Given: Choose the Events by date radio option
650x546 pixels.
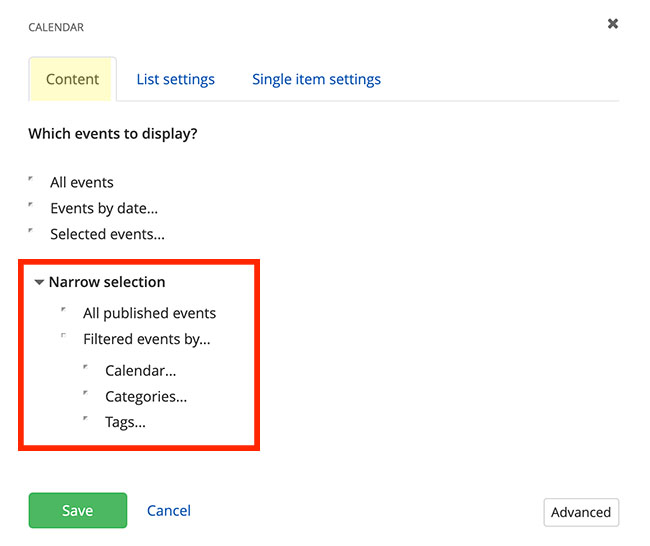Looking at the screenshot, I should (x=32, y=206).
